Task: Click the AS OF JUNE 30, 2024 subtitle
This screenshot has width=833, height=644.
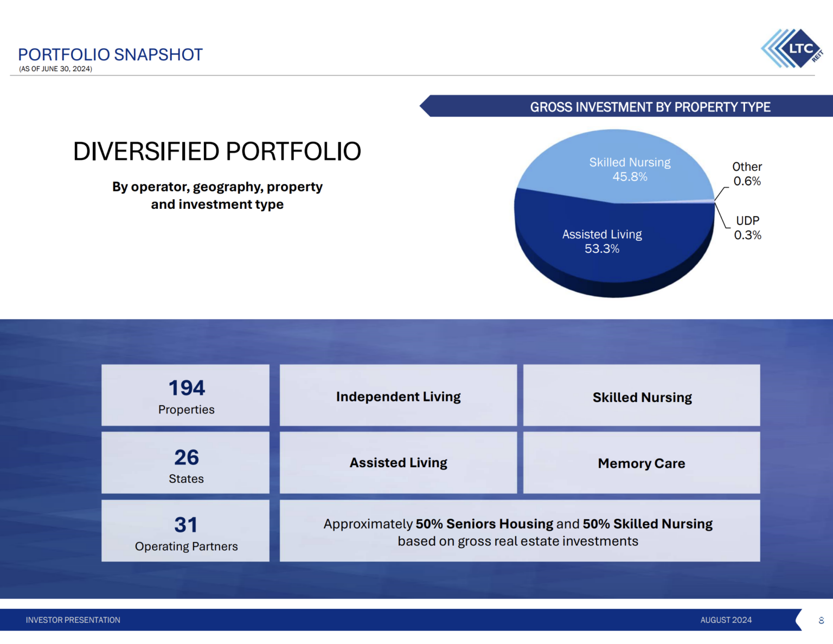Action: coord(55,69)
